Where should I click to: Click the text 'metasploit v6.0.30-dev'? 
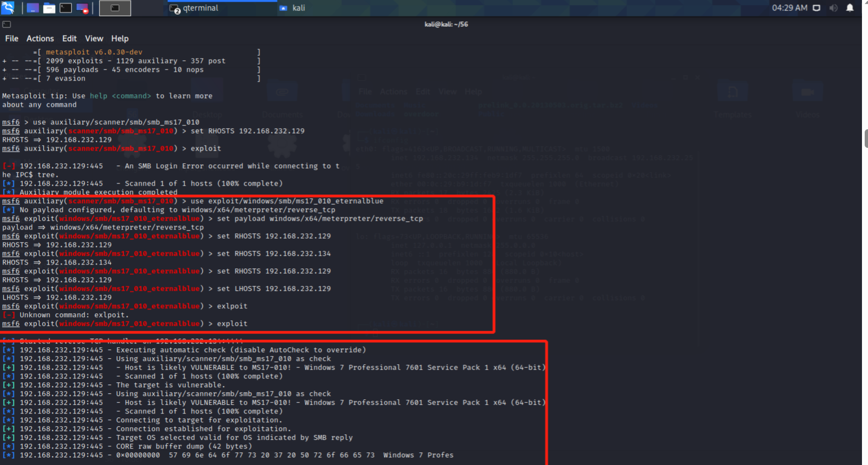click(x=94, y=52)
